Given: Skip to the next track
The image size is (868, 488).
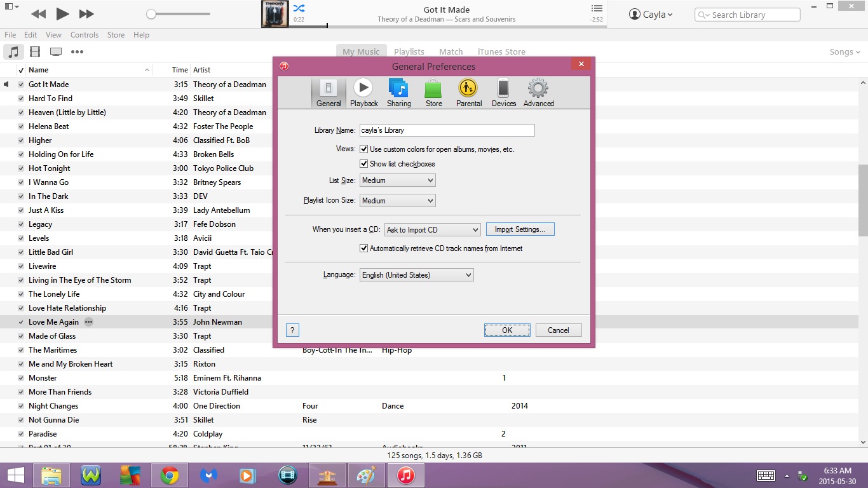Looking at the screenshot, I should pyautogui.click(x=87, y=14).
